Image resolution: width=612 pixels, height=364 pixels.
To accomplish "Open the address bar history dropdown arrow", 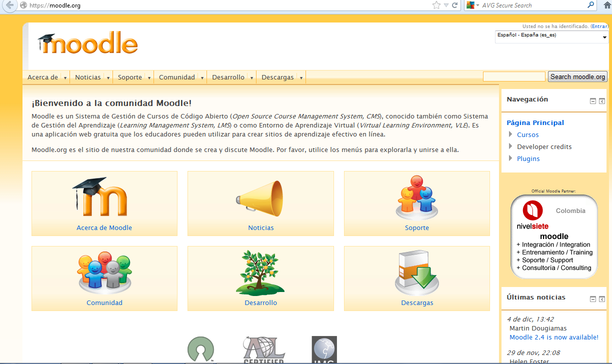I will click(446, 5).
